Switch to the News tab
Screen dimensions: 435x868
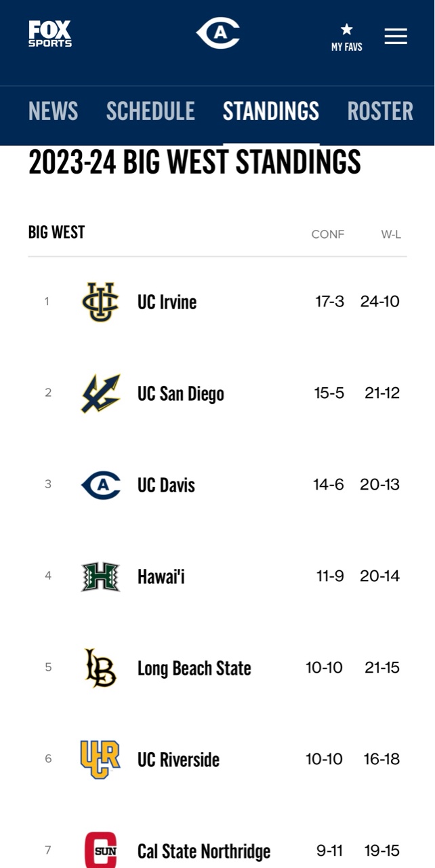point(53,111)
